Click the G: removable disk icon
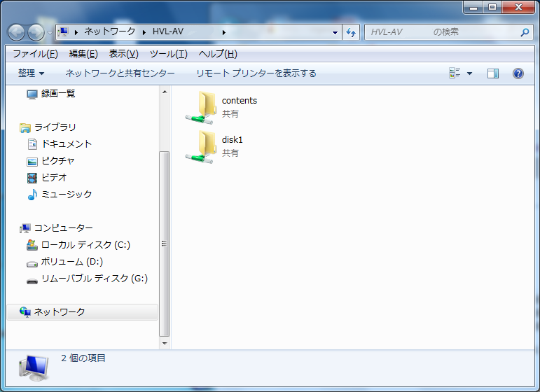540x392 pixels. 32,281
